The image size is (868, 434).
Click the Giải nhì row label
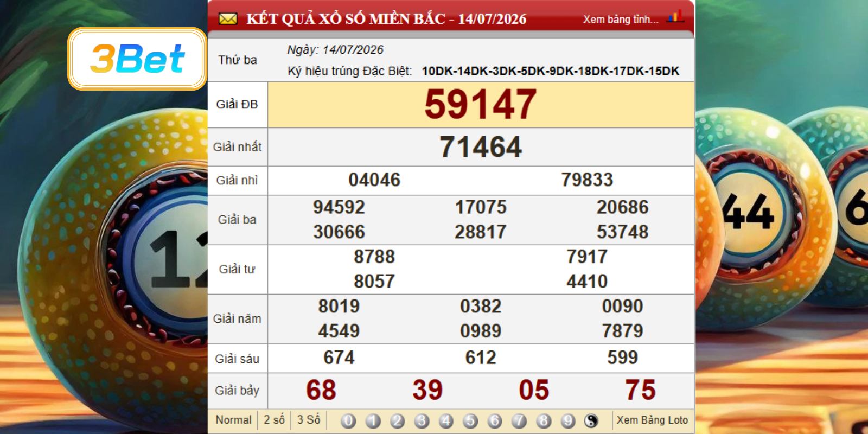[237, 181]
